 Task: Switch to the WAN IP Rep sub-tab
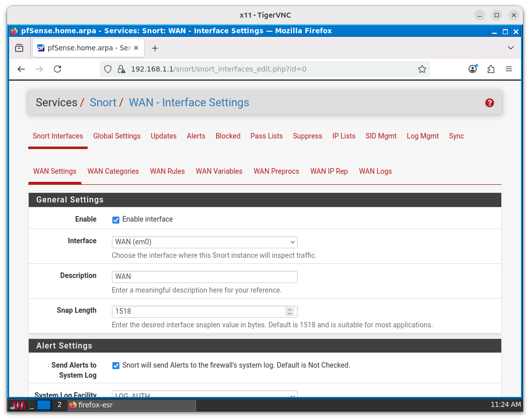(329, 171)
